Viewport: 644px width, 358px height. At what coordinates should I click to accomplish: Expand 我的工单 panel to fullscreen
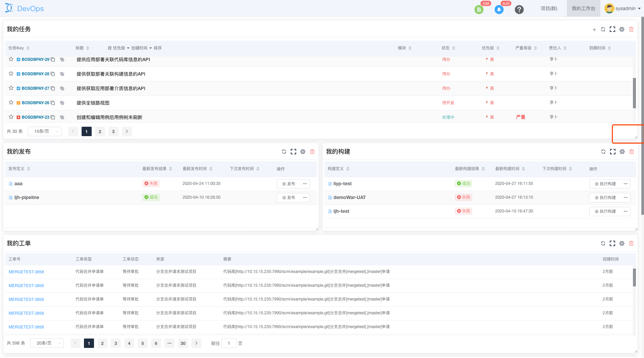(612, 243)
